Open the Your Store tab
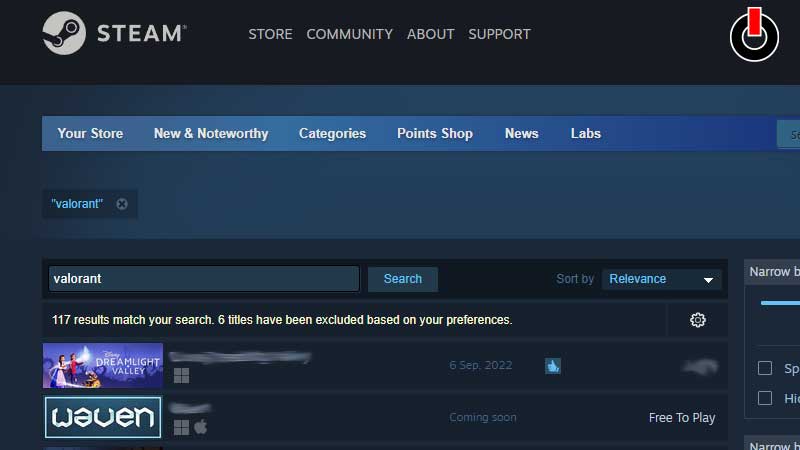Image resolution: width=800 pixels, height=450 pixels. pyautogui.click(x=90, y=134)
